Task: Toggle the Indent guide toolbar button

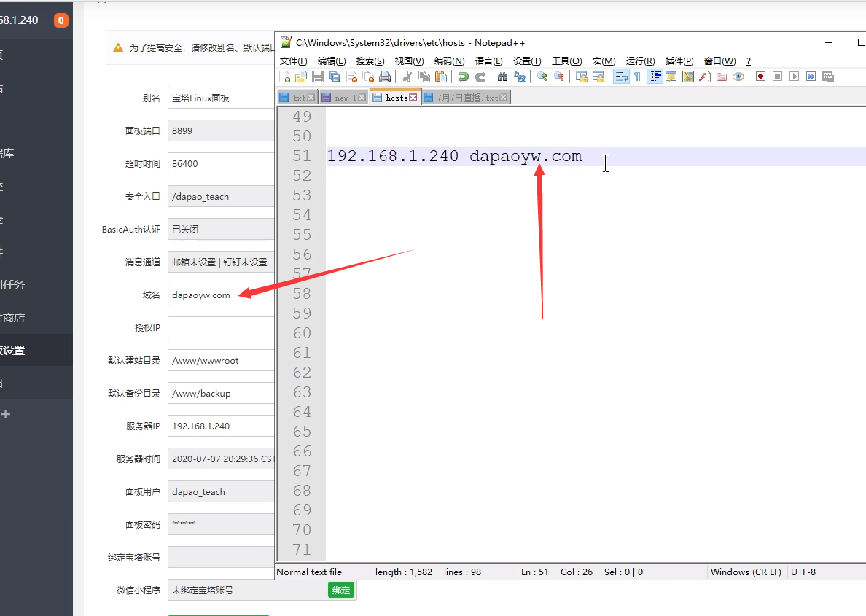Action: point(655,77)
